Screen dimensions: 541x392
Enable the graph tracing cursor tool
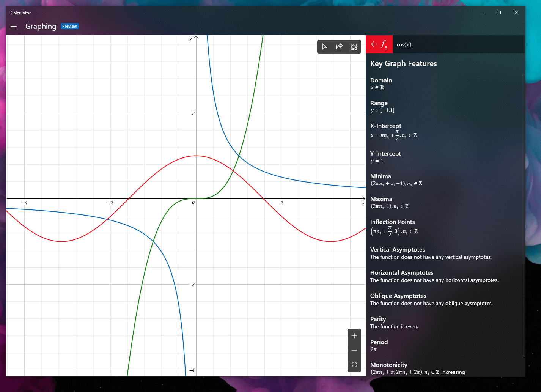(x=324, y=47)
